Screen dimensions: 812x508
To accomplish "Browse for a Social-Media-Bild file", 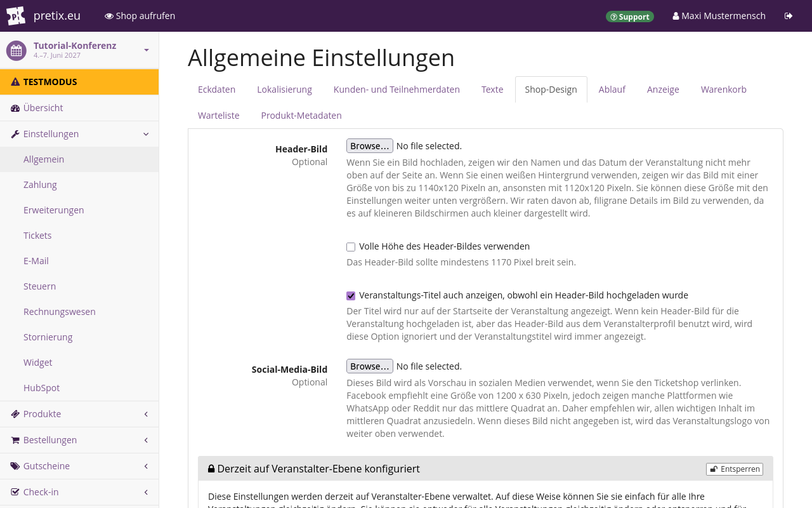I will (370, 366).
